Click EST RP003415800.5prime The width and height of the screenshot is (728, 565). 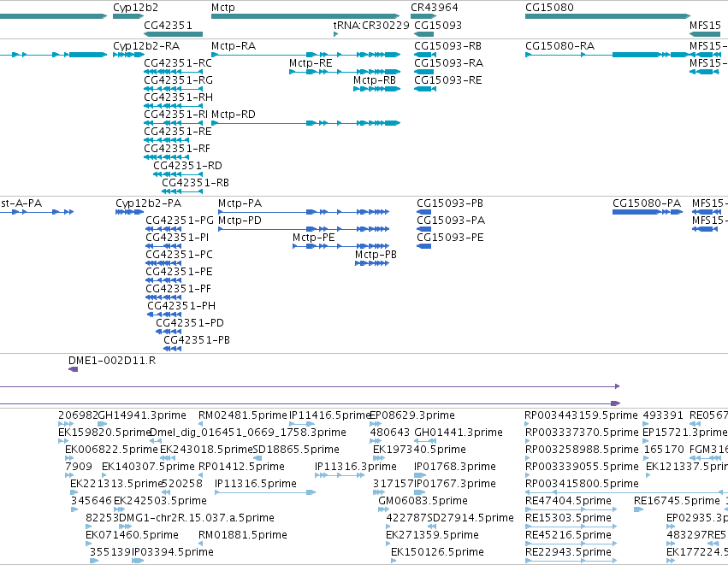(582, 484)
